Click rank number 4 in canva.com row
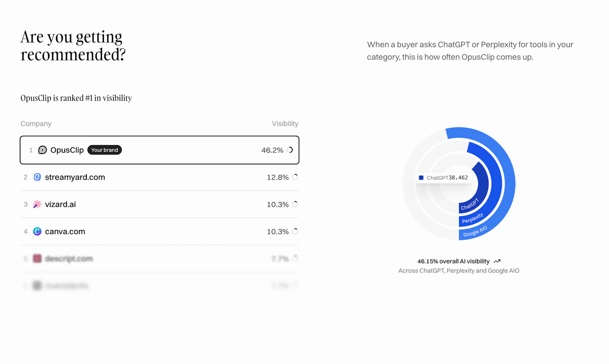The height and width of the screenshot is (364, 609). click(x=26, y=231)
